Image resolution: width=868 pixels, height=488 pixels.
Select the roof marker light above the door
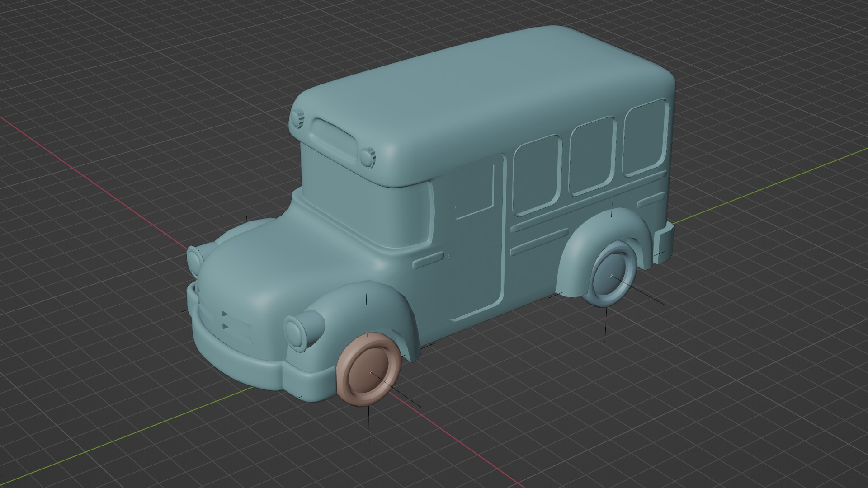pyautogui.click(x=368, y=157)
